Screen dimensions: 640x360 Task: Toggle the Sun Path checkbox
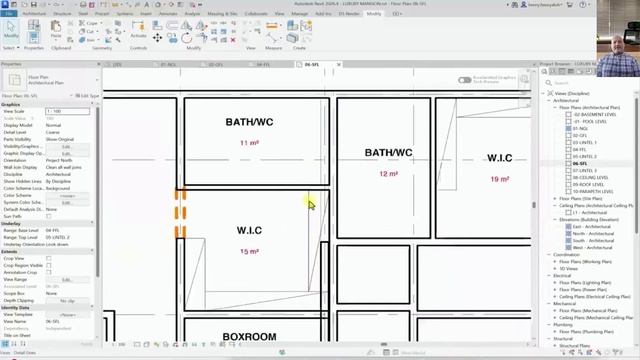click(49, 216)
